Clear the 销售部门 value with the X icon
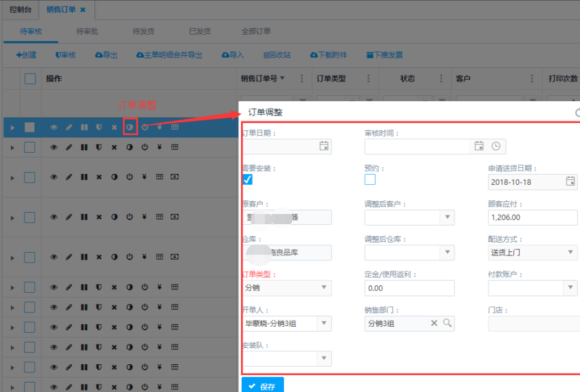 435,323
